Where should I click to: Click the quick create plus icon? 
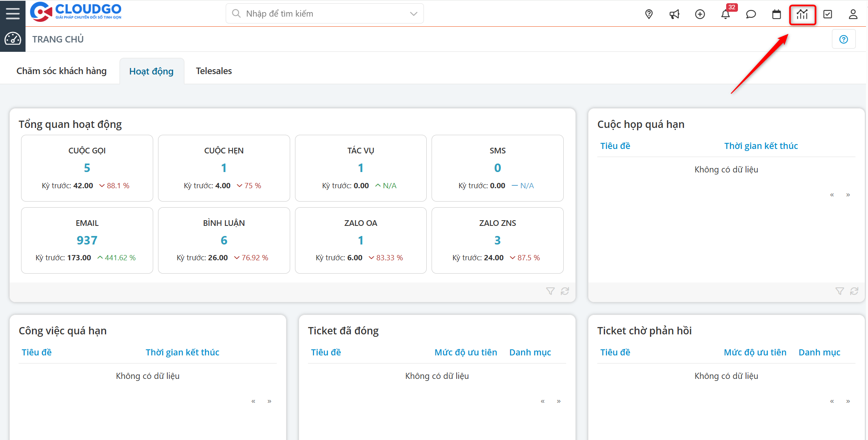tap(700, 14)
